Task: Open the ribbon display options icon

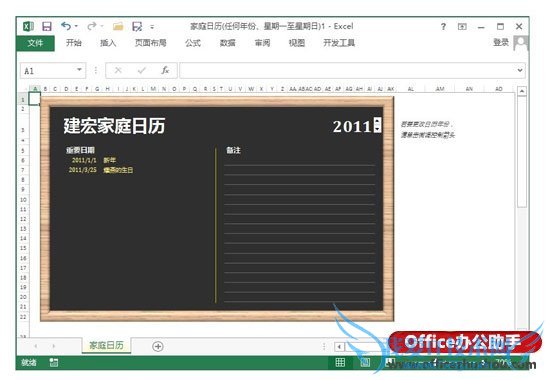Action: [x=462, y=26]
